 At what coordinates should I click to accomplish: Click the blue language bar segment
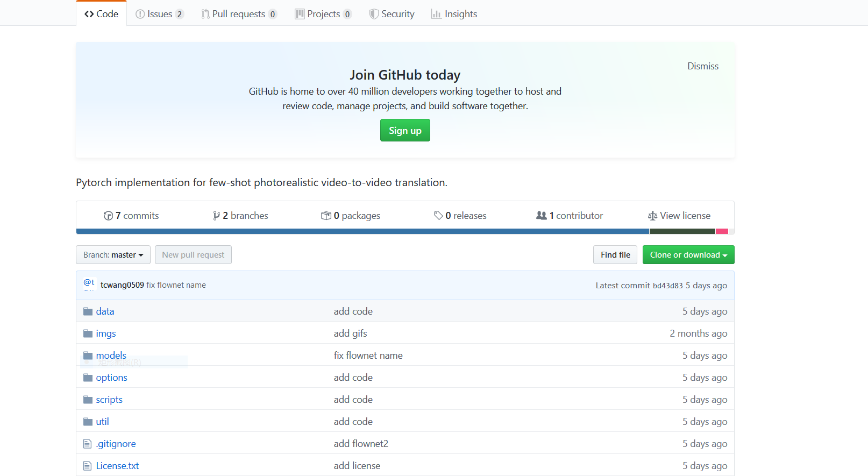coord(362,231)
